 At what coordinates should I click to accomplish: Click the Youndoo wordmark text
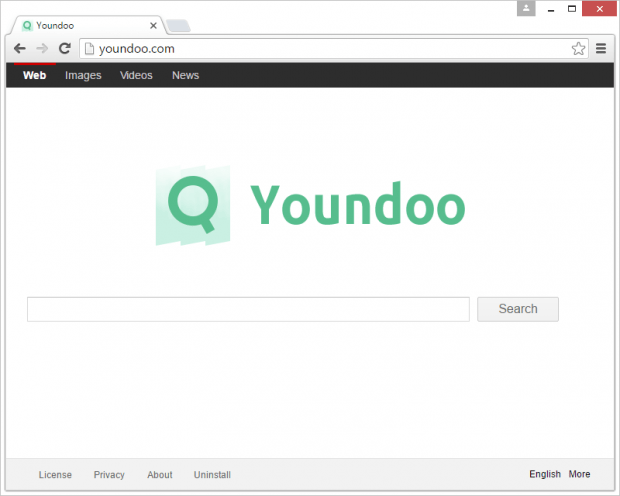tap(358, 204)
